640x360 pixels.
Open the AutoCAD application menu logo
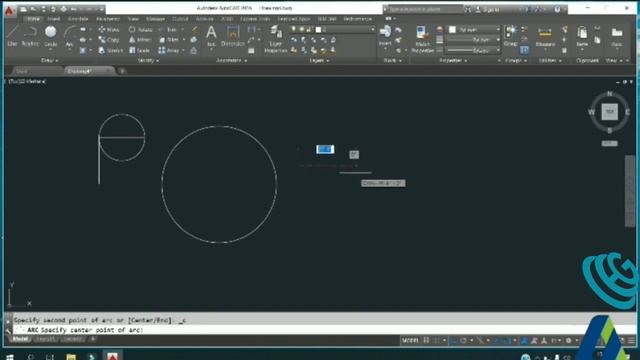(x=9, y=10)
